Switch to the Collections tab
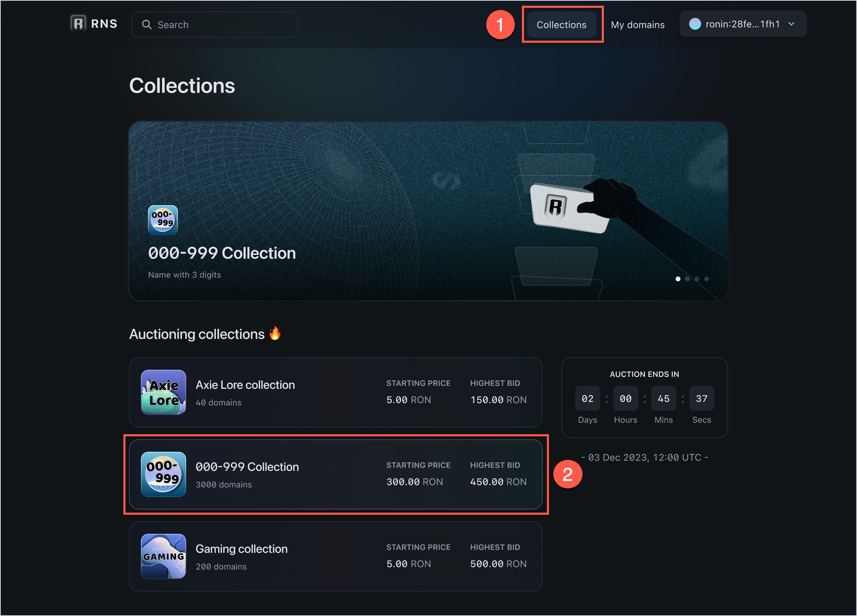The height and width of the screenshot is (616, 857). pos(561,24)
